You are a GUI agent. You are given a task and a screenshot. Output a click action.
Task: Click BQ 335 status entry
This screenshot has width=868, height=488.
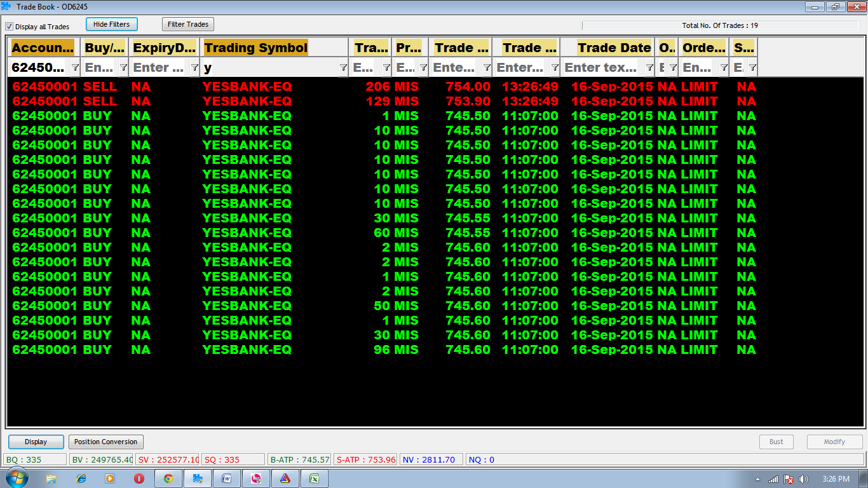tap(35, 459)
